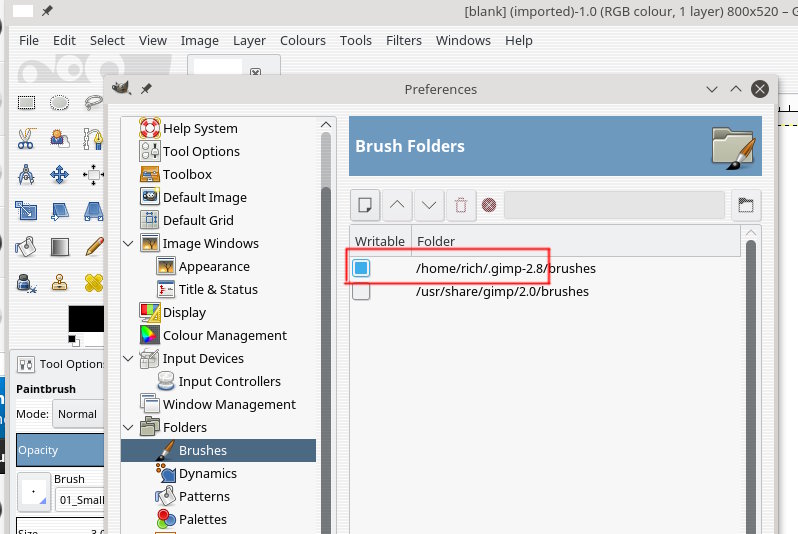Viewport: 798px width, 534px height.
Task: Select the Free Select lasso tool
Action: point(94,103)
